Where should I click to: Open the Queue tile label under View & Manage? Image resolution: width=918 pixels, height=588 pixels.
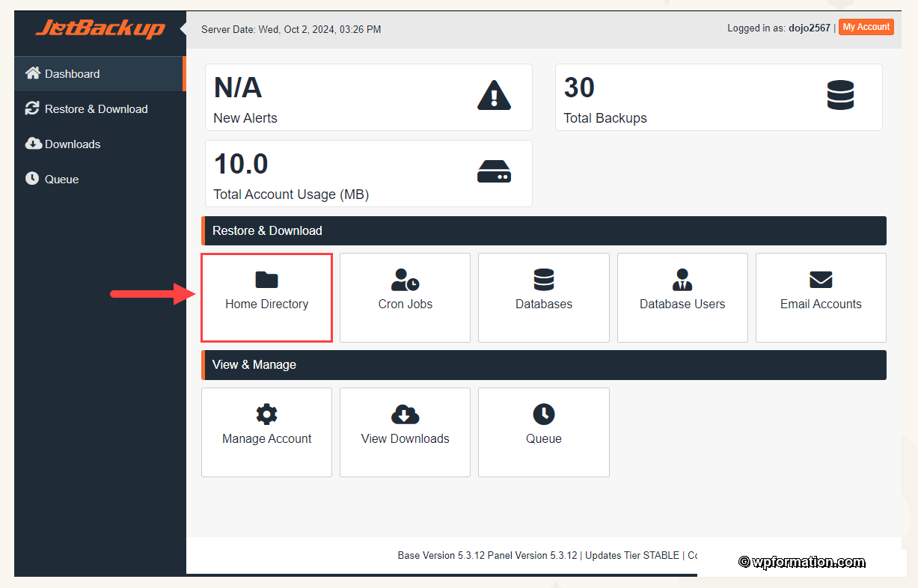(x=544, y=439)
